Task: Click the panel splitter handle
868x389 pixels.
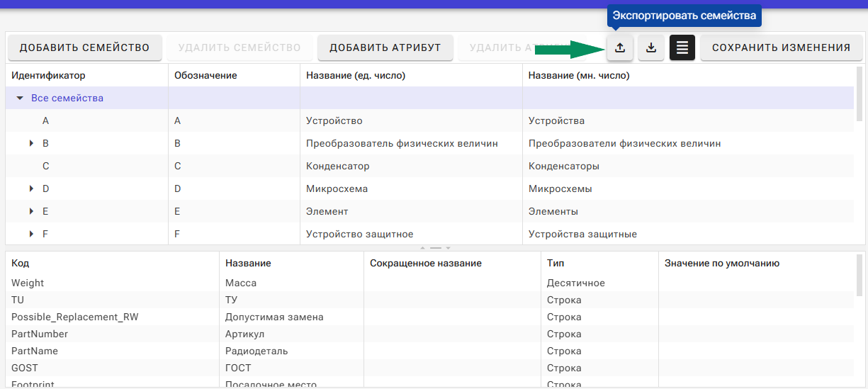Action: click(x=434, y=248)
